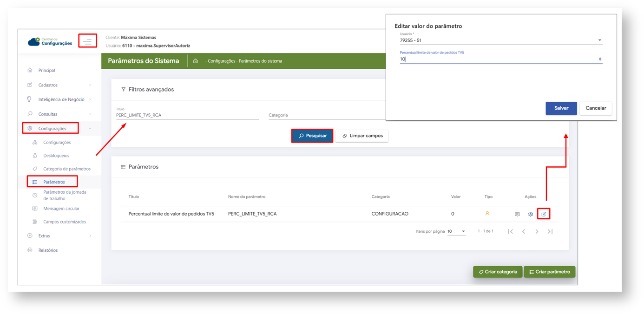Image resolution: width=644 pixels, height=314 pixels.
Task: Open the Itens por página dropdown
Action: tap(456, 231)
